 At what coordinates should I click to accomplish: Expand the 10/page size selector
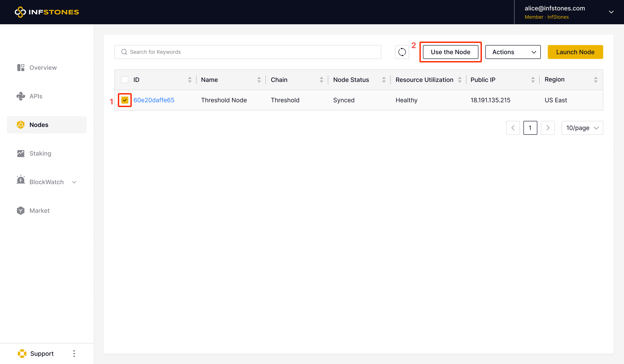point(582,128)
